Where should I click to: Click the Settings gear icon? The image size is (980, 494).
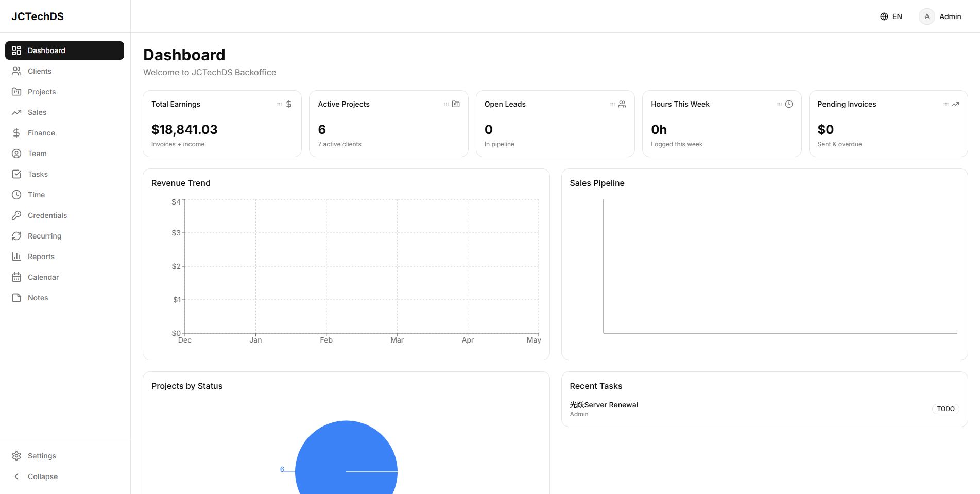(16, 456)
